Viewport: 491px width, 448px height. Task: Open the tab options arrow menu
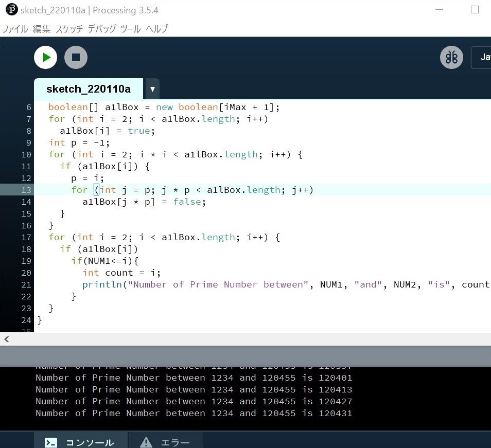(152, 89)
